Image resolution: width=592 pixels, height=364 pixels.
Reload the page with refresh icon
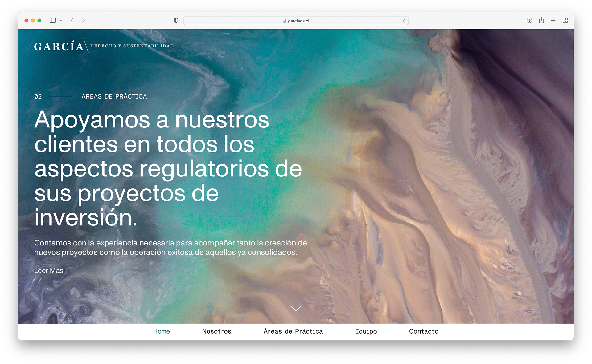(405, 21)
